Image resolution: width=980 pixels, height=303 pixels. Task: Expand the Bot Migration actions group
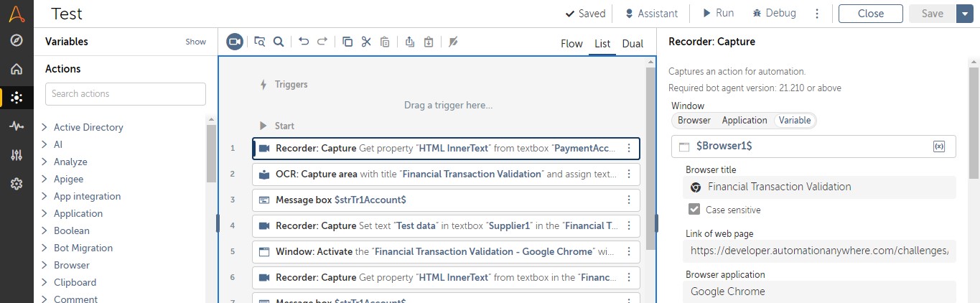pos(45,248)
